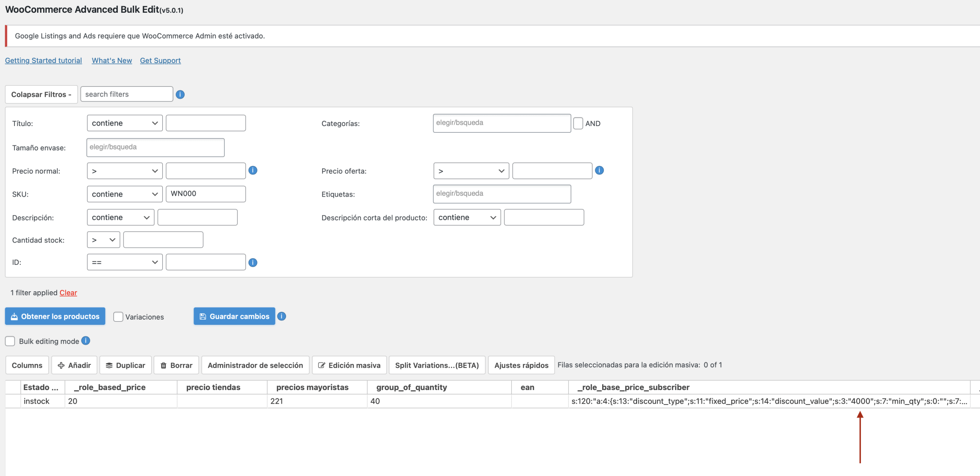Click the info icon beside Precio oferta

tap(599, 170)
